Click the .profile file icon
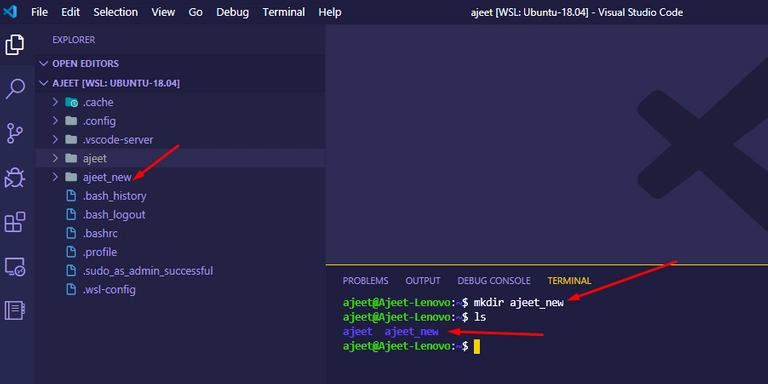Image resolution: width=768 pixels, height=384 pixels. [x=72, y=252]
